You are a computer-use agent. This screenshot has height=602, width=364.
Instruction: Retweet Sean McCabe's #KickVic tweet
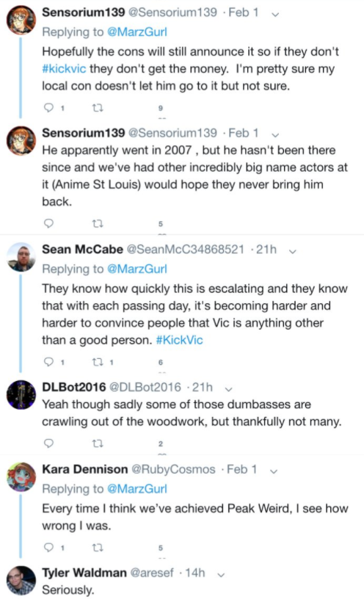point(98,362)
